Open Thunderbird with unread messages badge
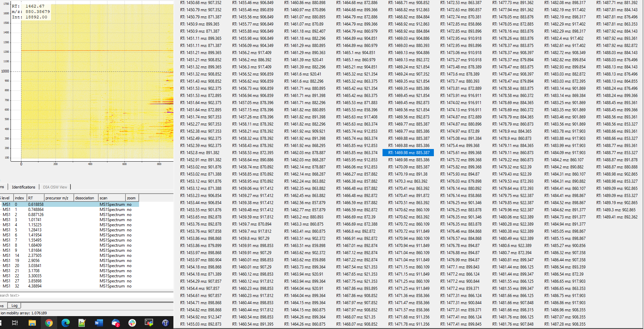 pyautogui.click(x=115, y=323)
